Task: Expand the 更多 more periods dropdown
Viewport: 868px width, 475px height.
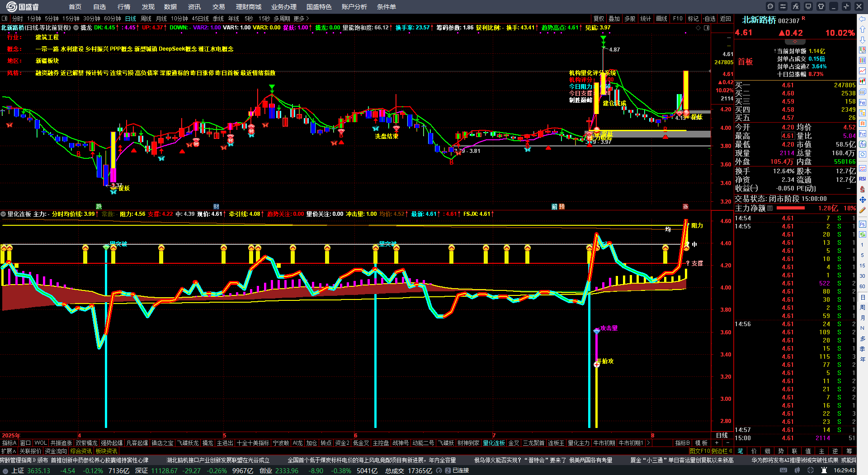Action: pos(302,19)
